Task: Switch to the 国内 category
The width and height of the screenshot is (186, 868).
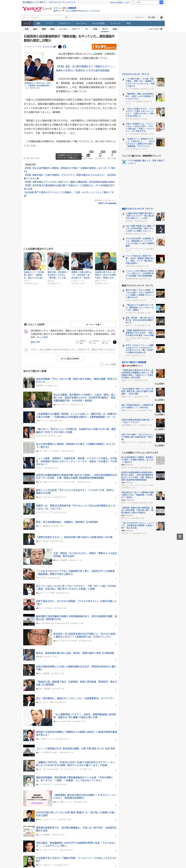Action: point(35,29)
